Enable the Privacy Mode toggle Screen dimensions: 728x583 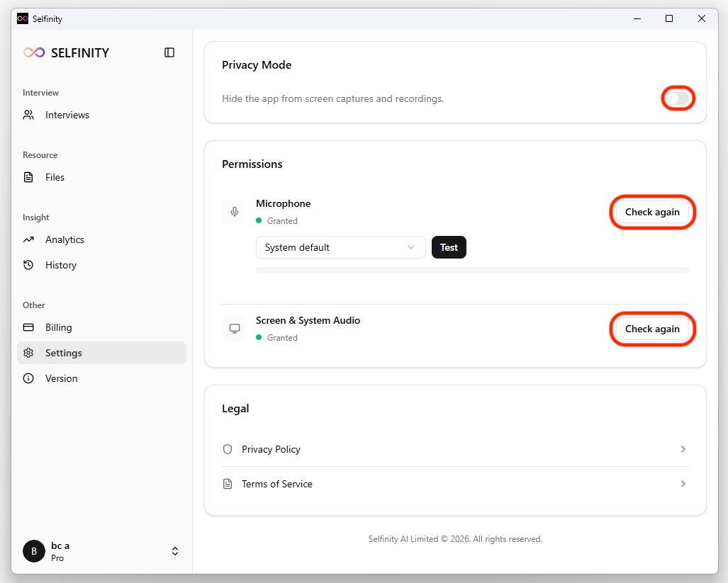678,98
